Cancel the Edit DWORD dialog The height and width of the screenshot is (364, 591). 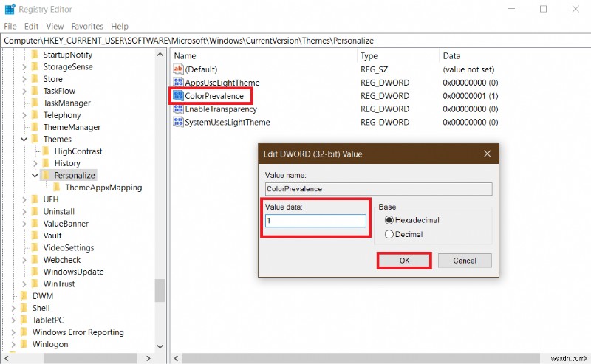point(465,261)
